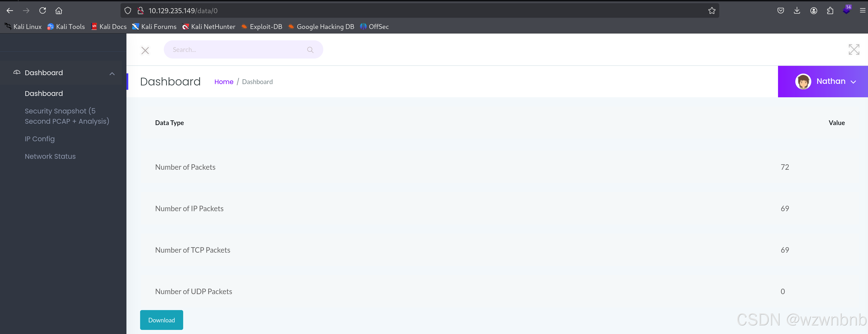868x334 pixels.
Task: Open Security Snapshot PCAP menu item
Action: (67, 116)
